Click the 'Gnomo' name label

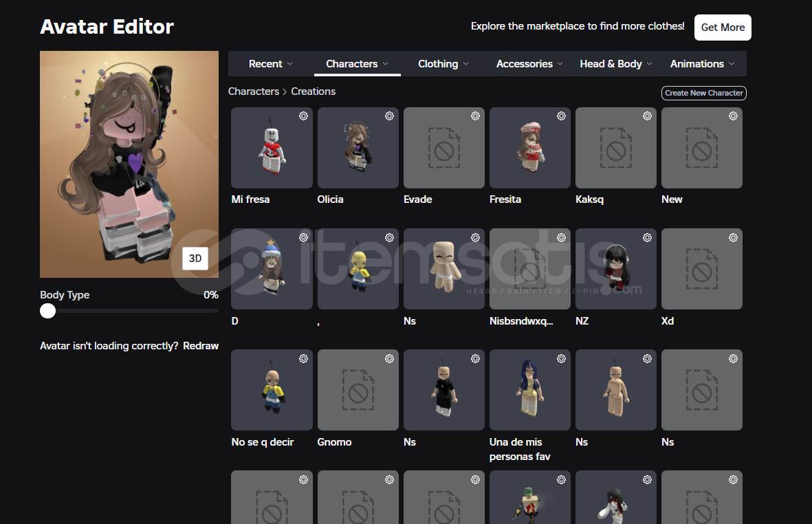[335, 442]
